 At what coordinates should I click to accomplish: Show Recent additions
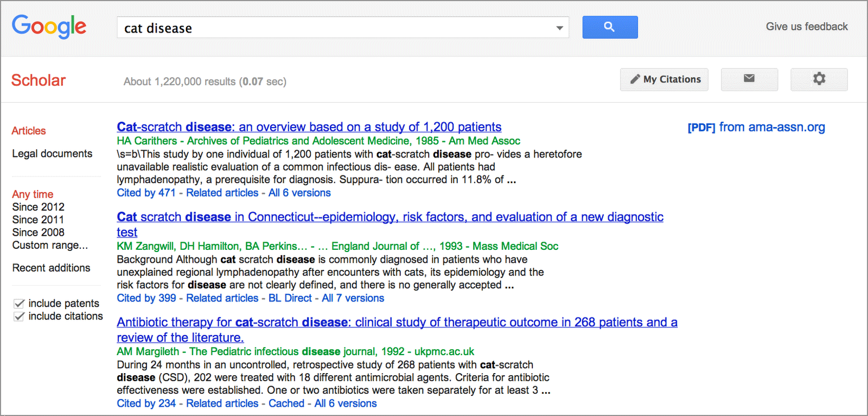(51, 268)
